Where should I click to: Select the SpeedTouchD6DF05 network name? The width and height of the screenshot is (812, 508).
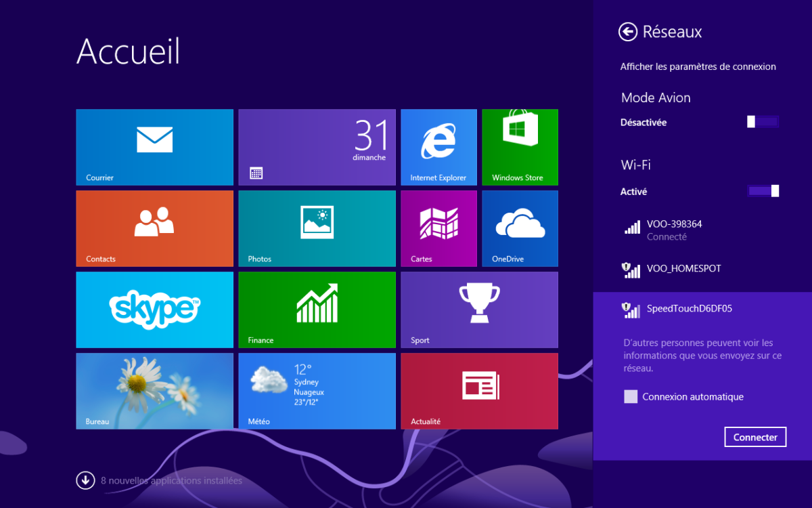[690, 308]
